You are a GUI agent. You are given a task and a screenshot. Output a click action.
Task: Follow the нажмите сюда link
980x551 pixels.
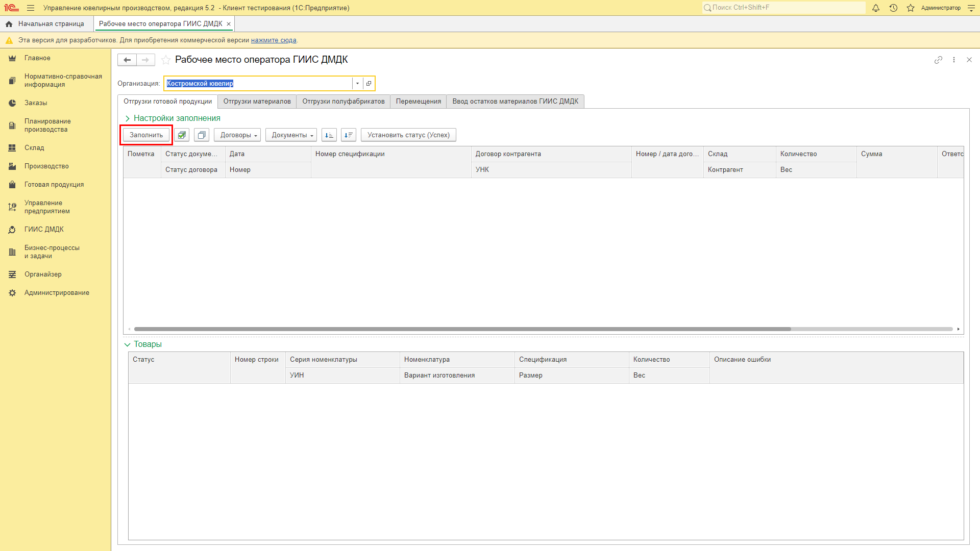(x=274, y=40)
